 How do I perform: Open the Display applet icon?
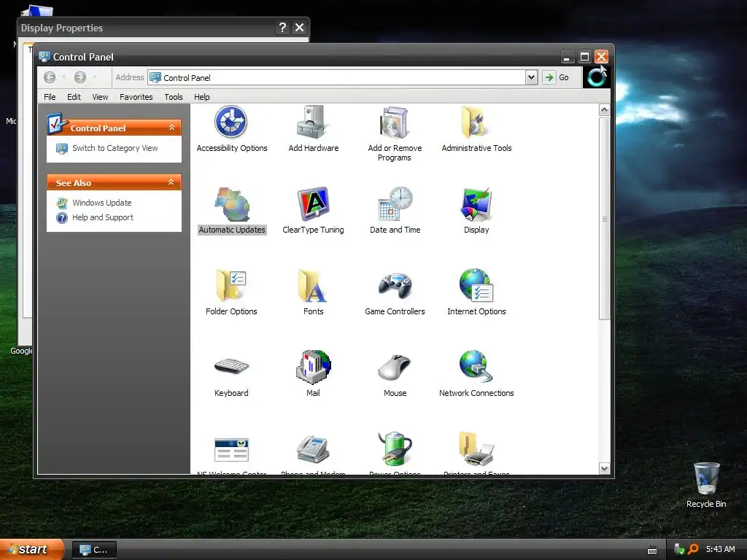click(476, 204)
